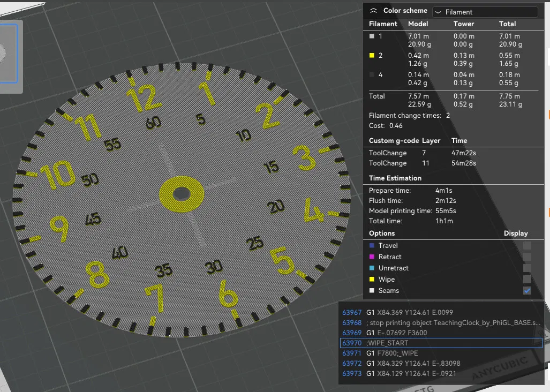This screenshot has height=392, width=550.
Task: Click the yellow number 12 on the clock model
Action: click(x=144, y=98)
